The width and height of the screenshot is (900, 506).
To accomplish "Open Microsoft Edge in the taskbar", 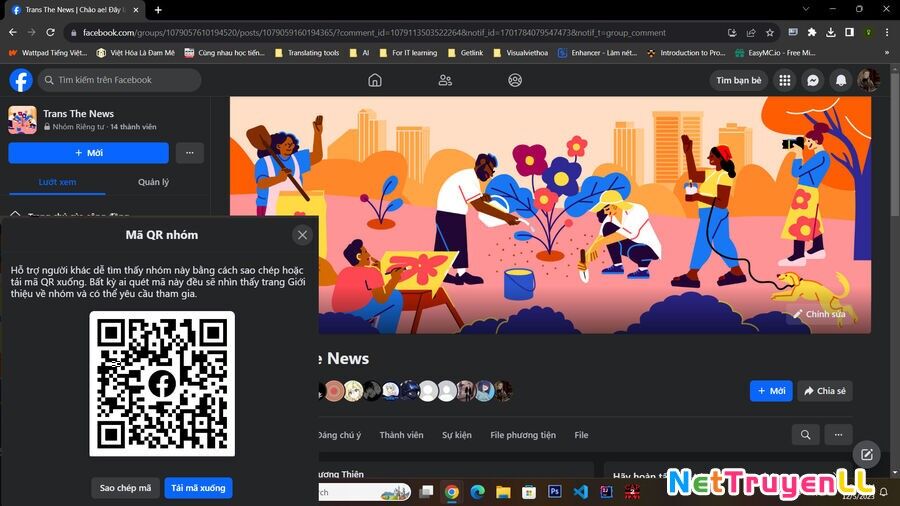I will coord(478,492).
